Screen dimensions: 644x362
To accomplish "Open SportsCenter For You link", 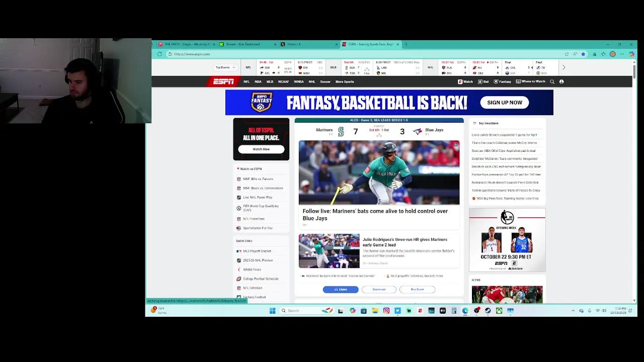I will (254, 228).
